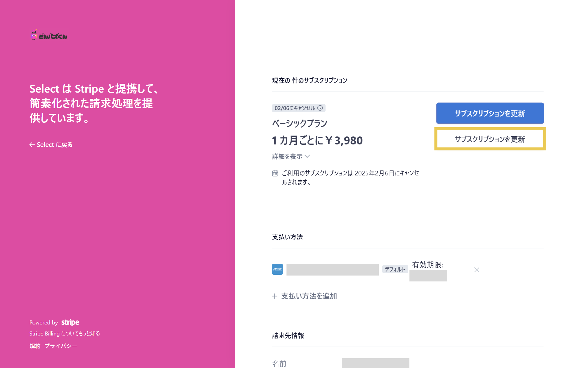
Task: Click blue サブスクリプションを更新 button
Action: [490, 113]
